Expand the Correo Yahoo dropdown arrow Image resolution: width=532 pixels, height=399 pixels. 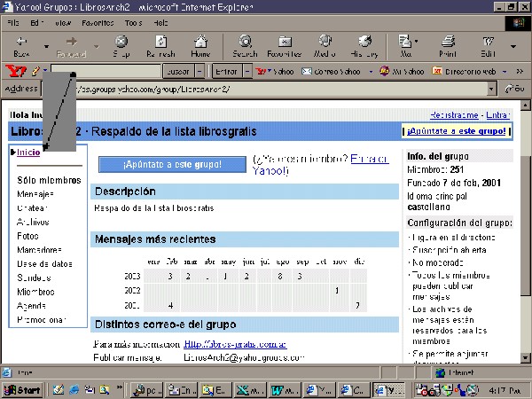pos(371,72)
